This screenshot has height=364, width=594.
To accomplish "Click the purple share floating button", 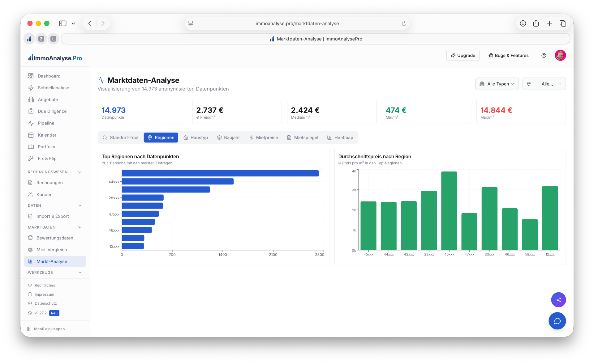I will 558,300.
